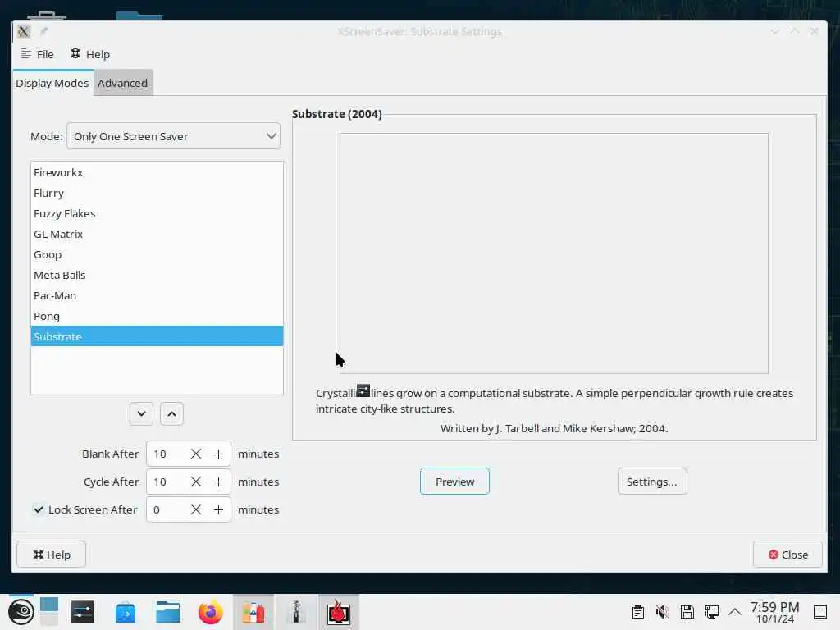Click the show desktop icon
840x630 pixels.
(x=820, y=612)
